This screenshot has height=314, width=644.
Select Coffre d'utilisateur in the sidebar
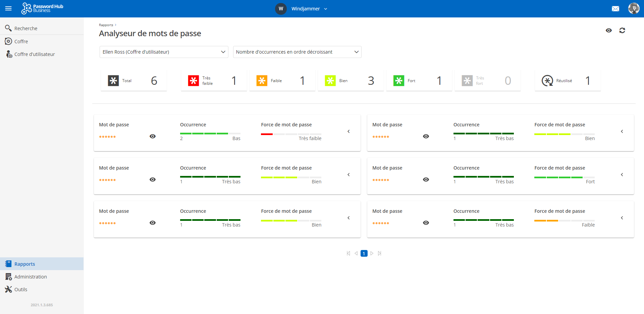click(x=35, y=54)
